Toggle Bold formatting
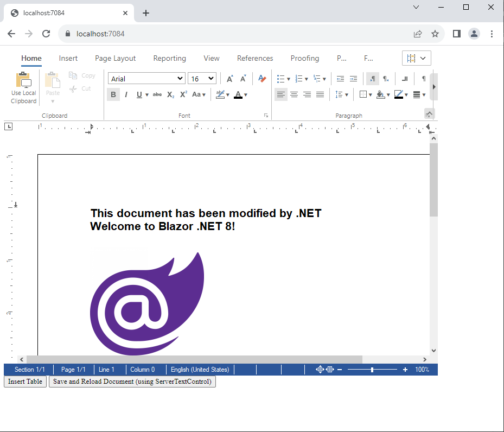 [113, 94]
